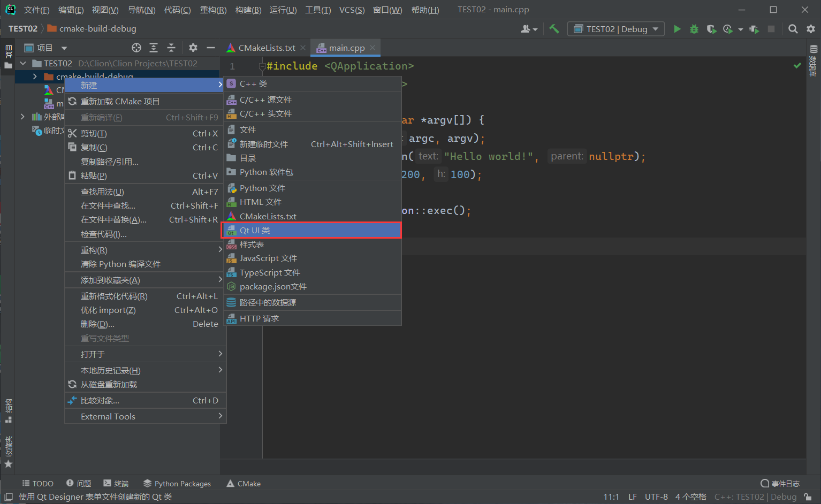
Task: Click UTF-8 encoding in the status bar
Action: [x=656, y=496]
